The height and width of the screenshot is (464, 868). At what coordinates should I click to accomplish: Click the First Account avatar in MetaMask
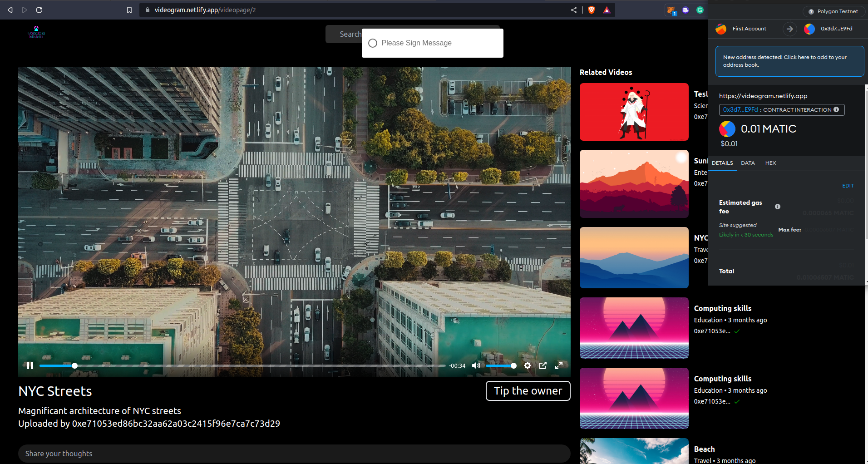coord(721,29)
